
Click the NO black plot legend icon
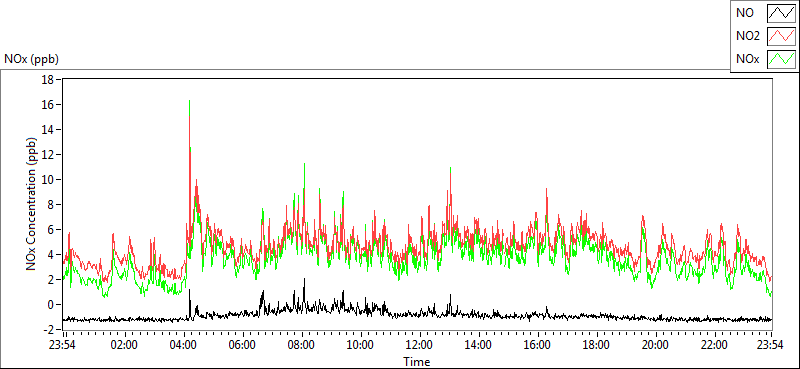782,13
